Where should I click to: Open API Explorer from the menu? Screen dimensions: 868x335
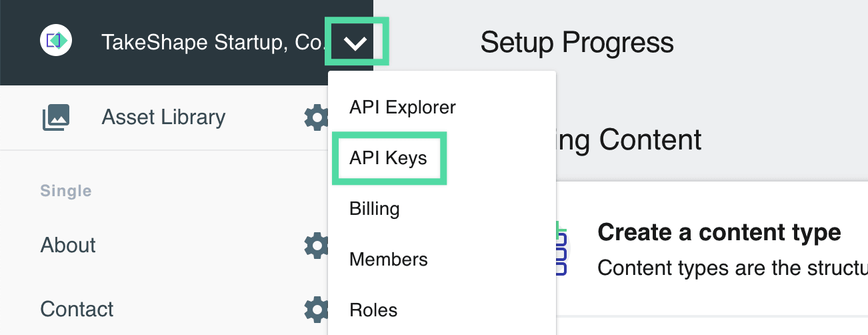point(403,107)
